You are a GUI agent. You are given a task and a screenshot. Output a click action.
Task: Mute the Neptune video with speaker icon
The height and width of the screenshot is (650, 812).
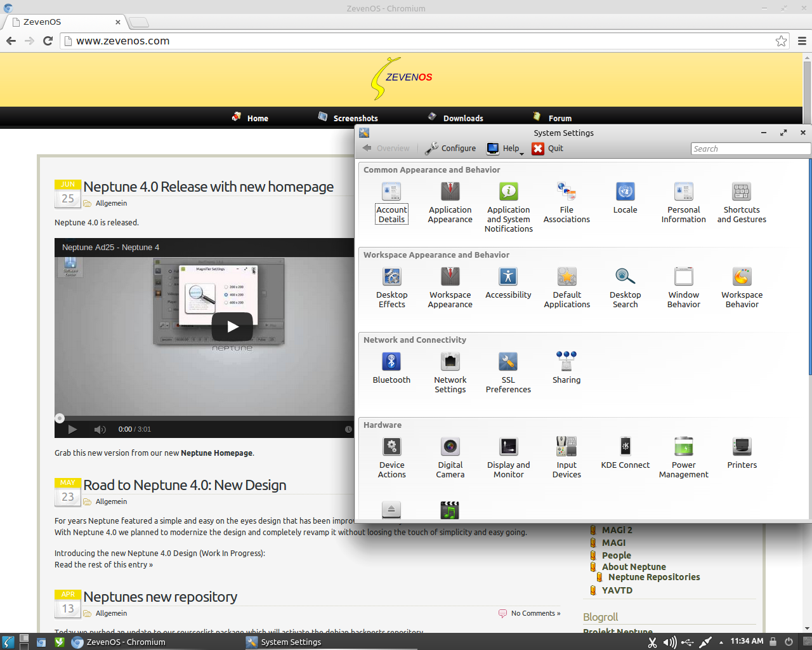[100, 430]
